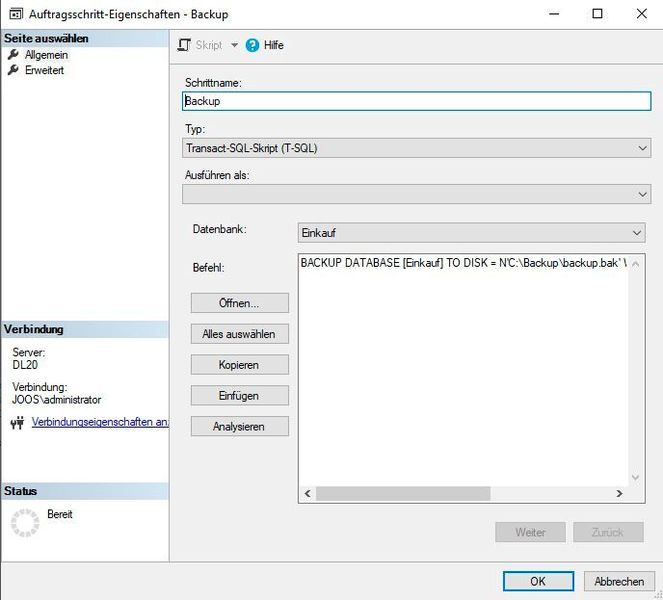This screenshot has height=600, width=663.
Task: Click the vertical scrollbar up arrow
Action: [636, 264]
